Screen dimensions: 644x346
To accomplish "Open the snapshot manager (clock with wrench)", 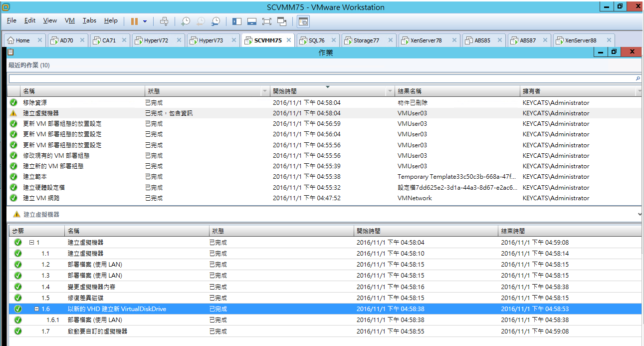I will pos(215,21).
